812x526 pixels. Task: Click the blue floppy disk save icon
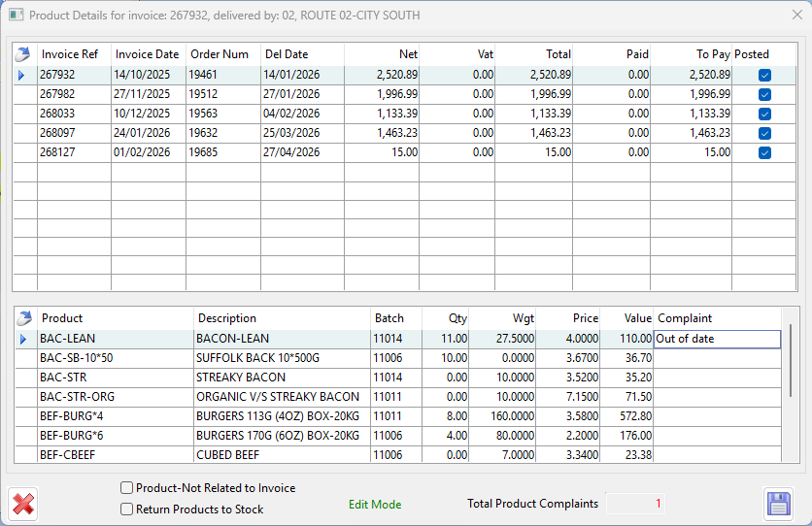click(x=779, y=505)
